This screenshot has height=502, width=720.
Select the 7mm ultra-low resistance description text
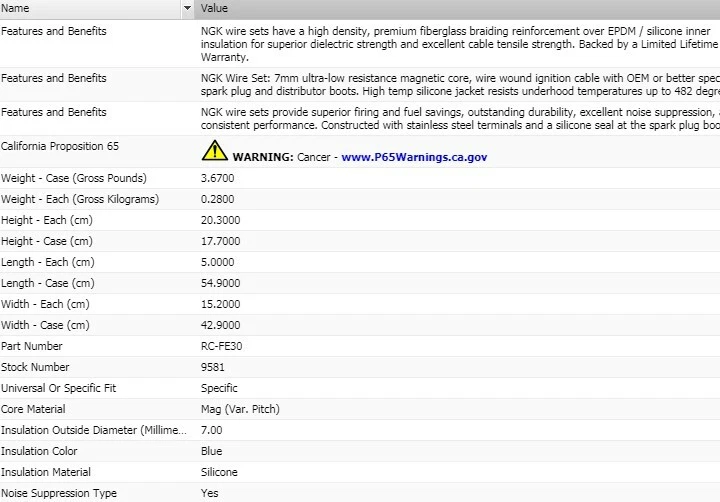(x=460, y=85)
